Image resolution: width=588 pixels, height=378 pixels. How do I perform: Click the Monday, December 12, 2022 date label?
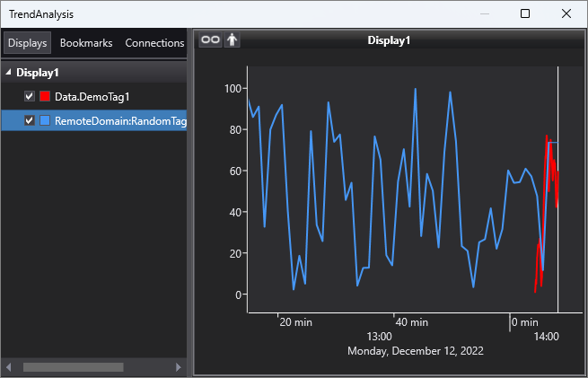416,351
